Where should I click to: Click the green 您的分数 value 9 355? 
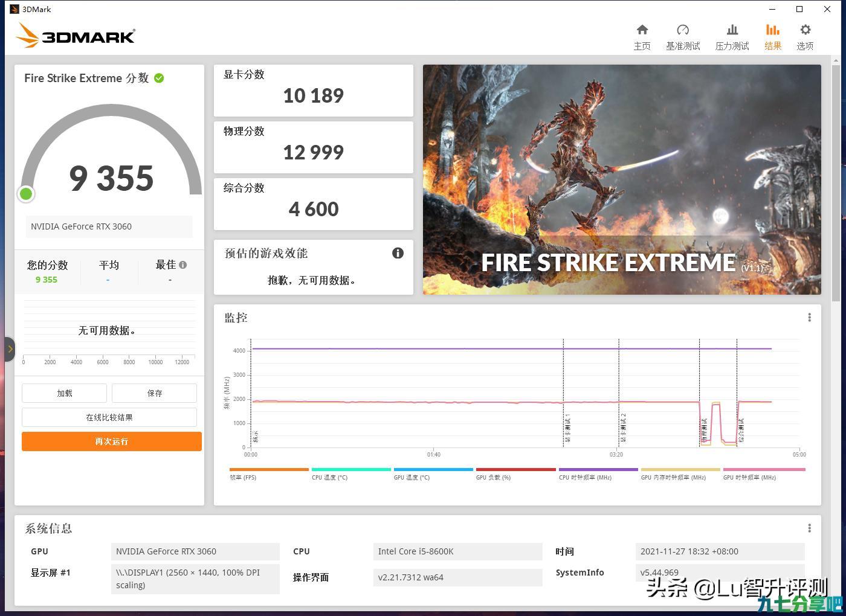[47, 280]
